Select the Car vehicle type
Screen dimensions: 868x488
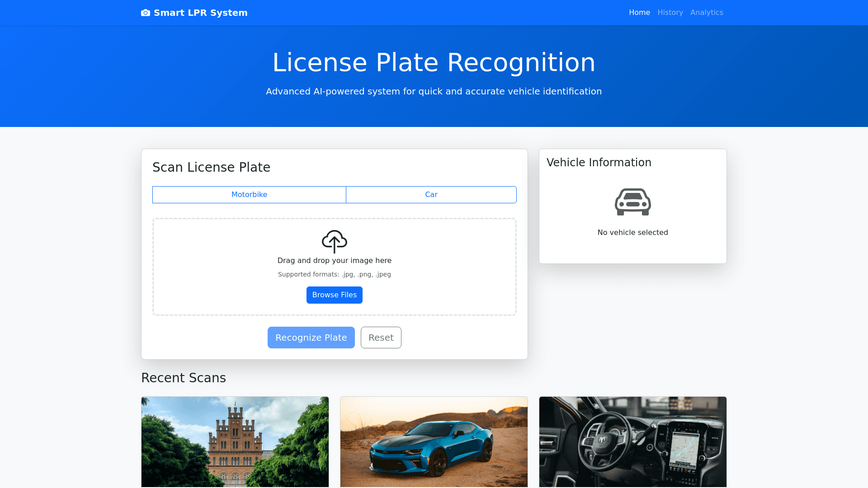(431, 195)
